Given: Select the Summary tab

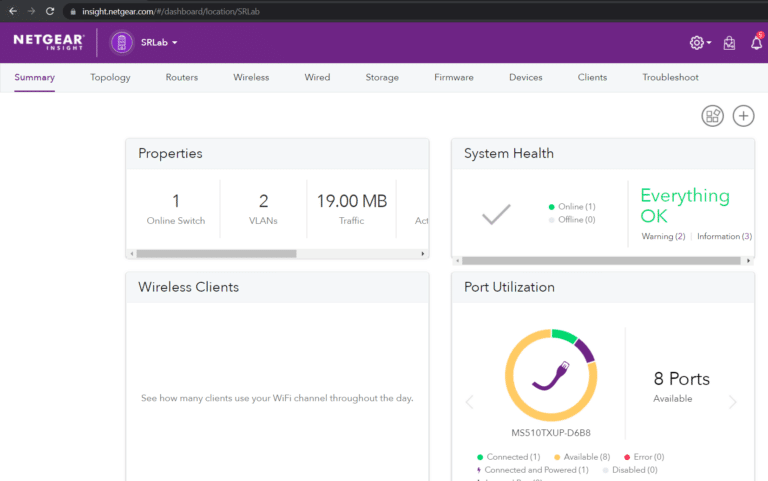Looking at the screenshot, I should pos(34,77).
